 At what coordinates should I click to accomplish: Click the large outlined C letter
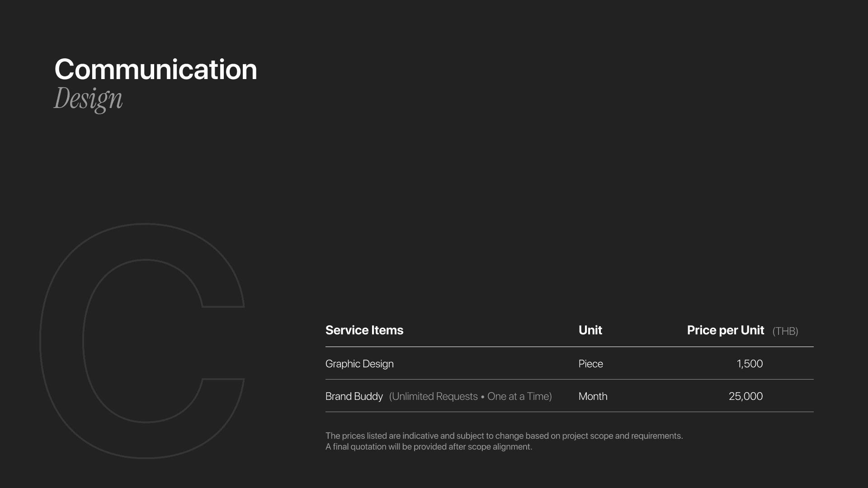click(x=61, y=341)
